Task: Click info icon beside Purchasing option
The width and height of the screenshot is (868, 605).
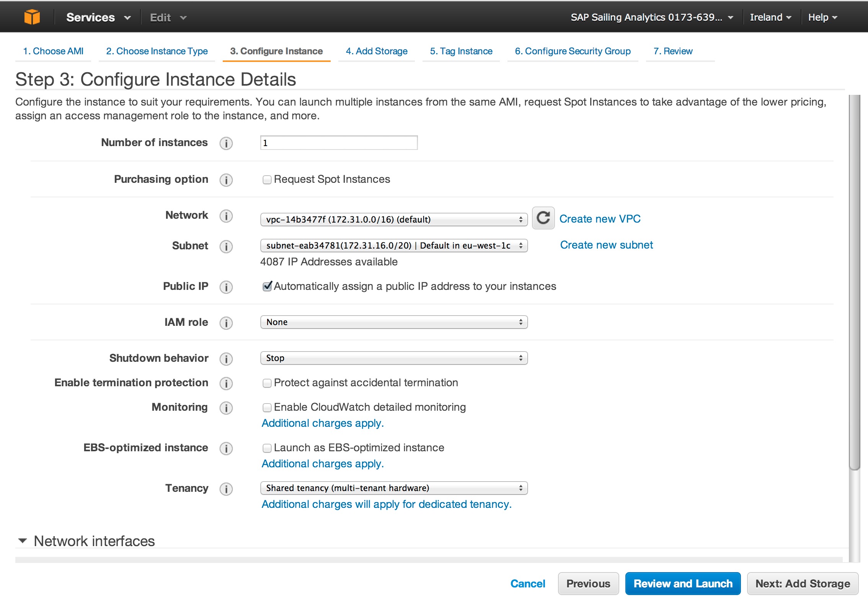Action: (x=226, y=180)
